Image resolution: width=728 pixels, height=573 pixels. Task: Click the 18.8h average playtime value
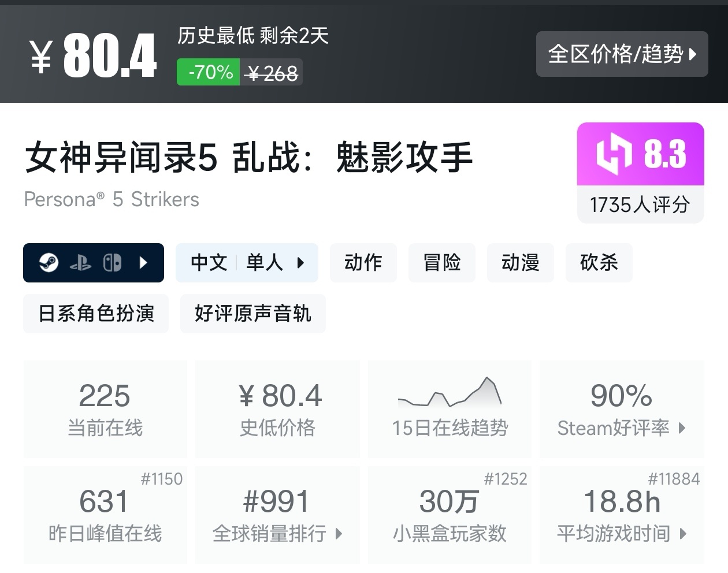tap(622, 501)
